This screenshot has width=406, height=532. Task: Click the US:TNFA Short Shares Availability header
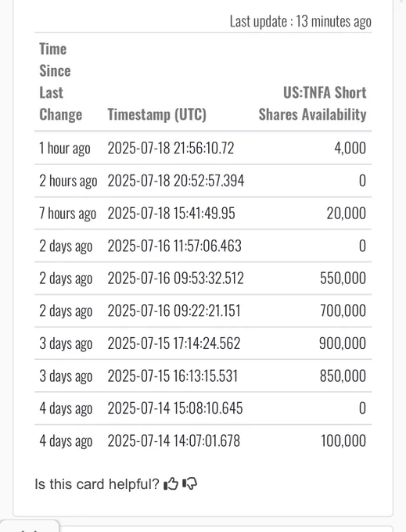click(x=312, y=103)
